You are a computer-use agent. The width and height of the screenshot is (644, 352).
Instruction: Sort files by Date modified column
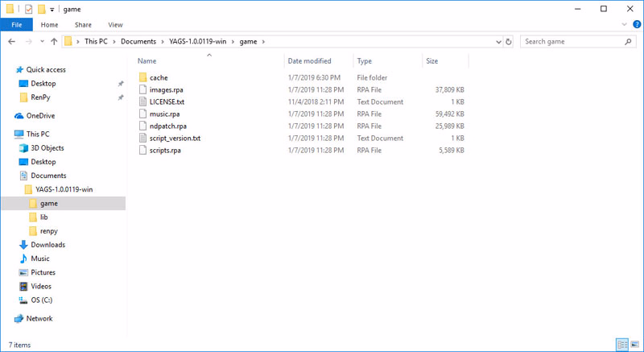(x=309, y=61)
